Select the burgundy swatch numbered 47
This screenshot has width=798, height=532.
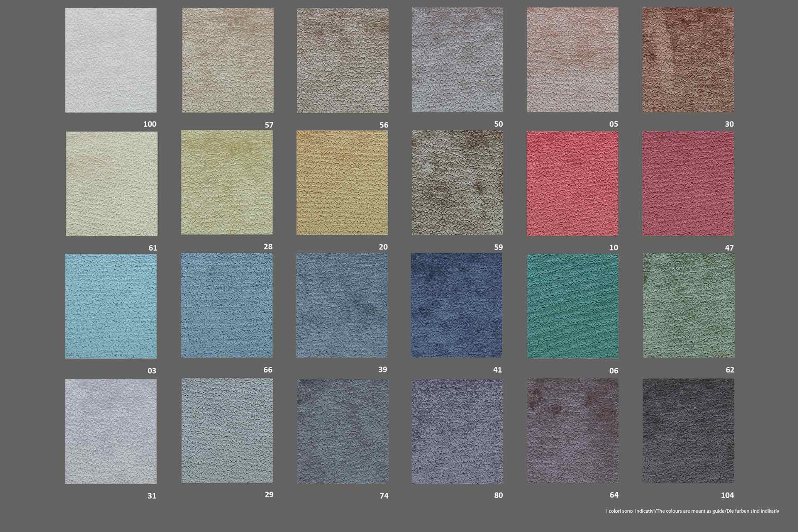[x=688, y=184]
